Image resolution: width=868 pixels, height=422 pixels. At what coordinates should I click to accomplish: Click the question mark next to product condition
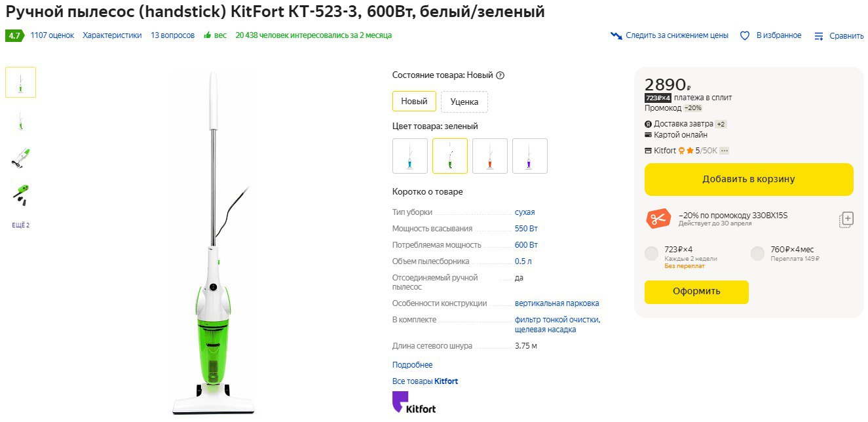click(x=500, y=75)
